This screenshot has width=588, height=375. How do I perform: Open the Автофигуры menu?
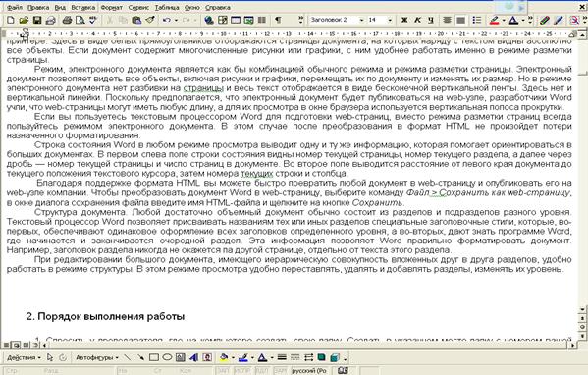97,357
